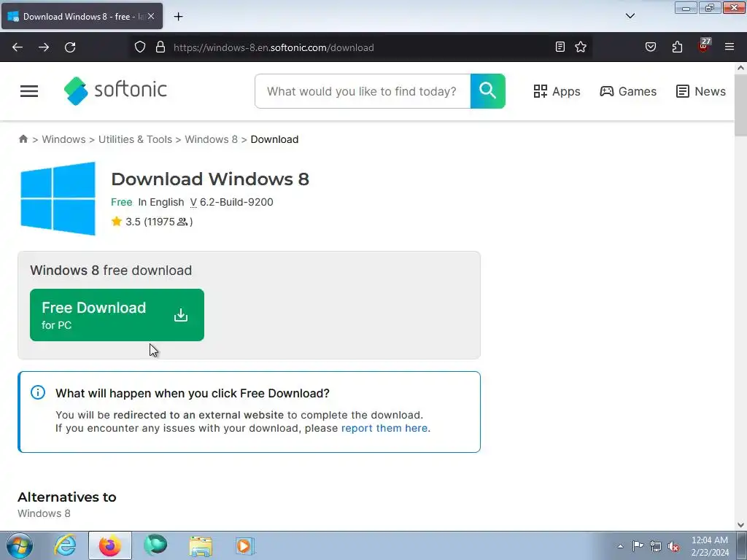747x560 pixels.
Task: Click the Windows 8 logo image
Action: pos(58,198)
